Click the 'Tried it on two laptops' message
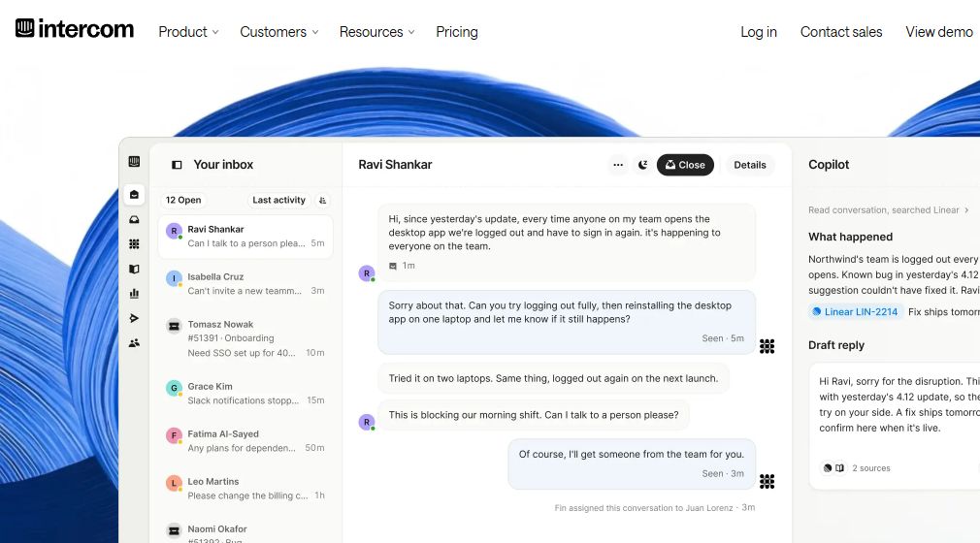 [553, 379]
